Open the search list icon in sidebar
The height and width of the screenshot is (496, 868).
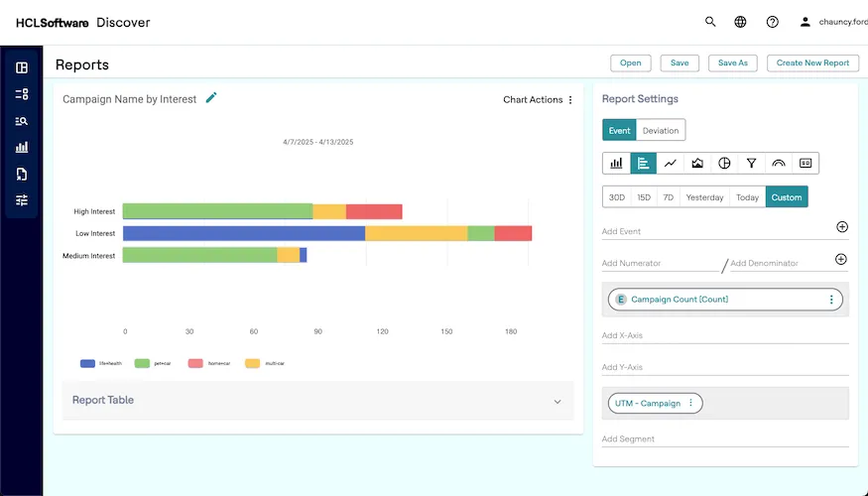click(22, 121)
